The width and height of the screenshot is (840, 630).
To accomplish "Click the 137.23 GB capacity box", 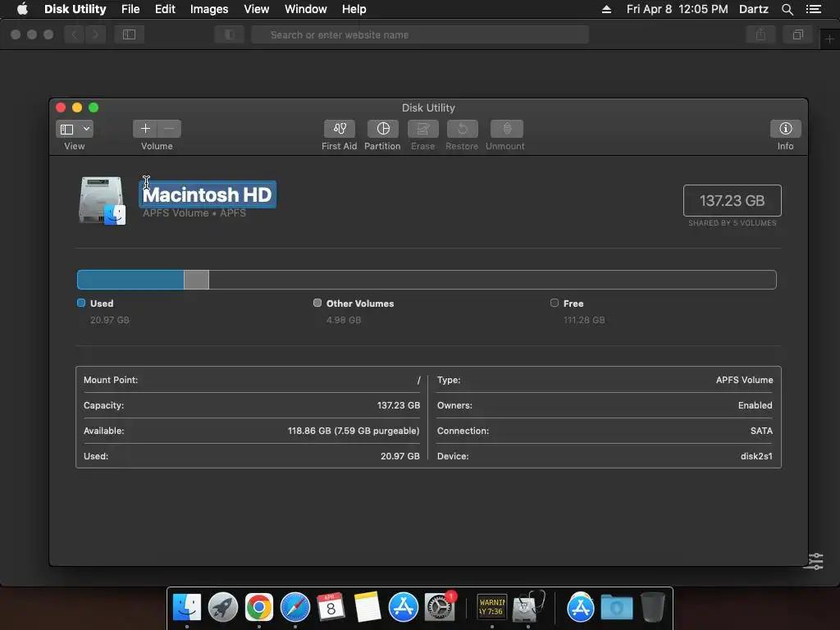I will coord(732,200).
